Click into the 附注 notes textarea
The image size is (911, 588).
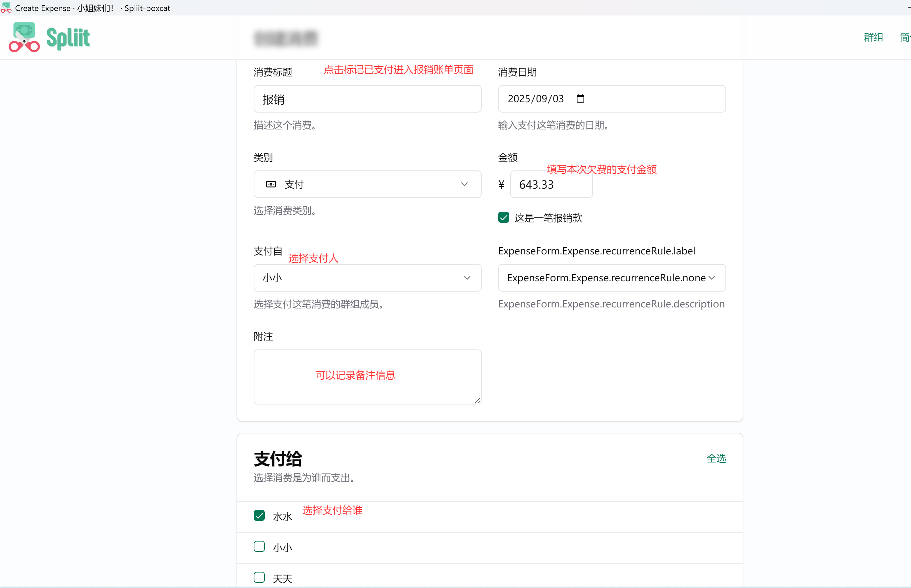(x=367, y=377)
